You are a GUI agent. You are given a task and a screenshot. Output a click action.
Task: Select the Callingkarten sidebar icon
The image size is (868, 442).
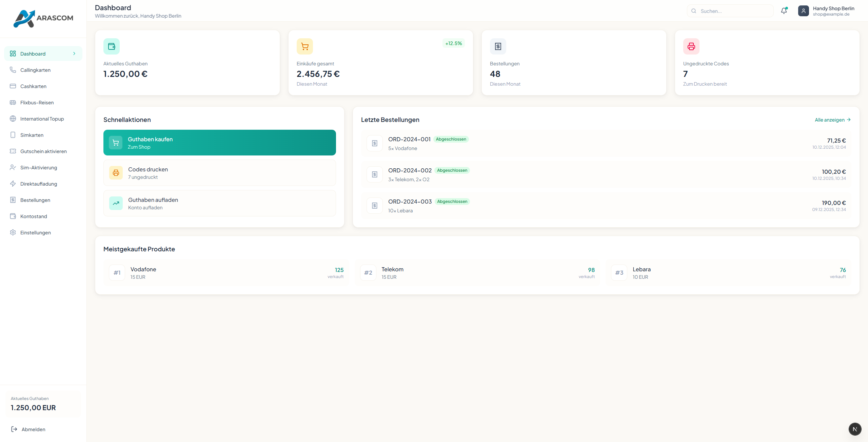[13, 70]
